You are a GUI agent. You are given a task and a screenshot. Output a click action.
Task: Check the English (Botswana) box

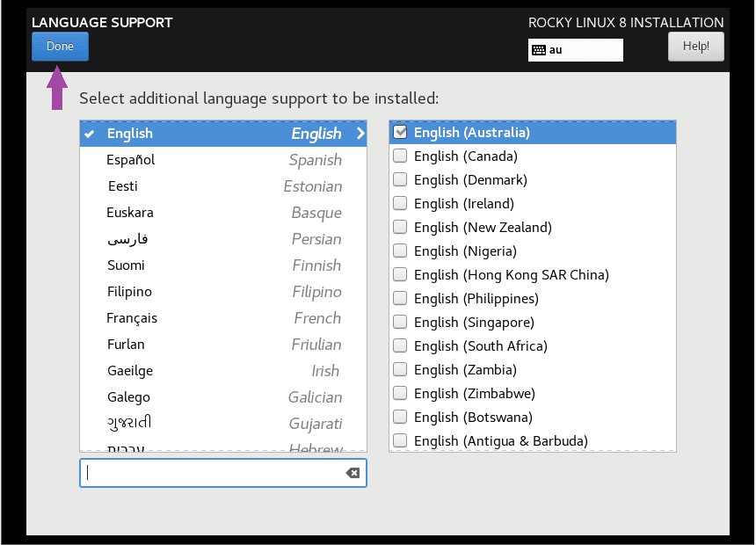pyautogui.click(x=400, y=417)
